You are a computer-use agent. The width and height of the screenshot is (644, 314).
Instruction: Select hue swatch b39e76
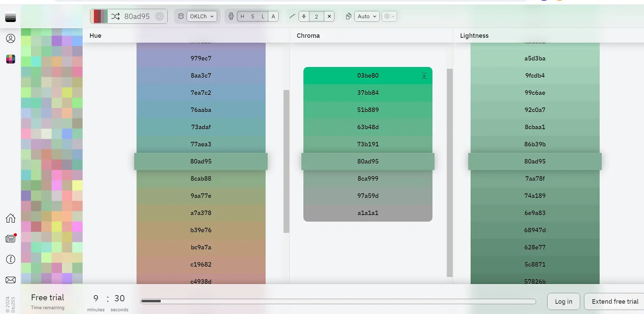click(201, 230)
